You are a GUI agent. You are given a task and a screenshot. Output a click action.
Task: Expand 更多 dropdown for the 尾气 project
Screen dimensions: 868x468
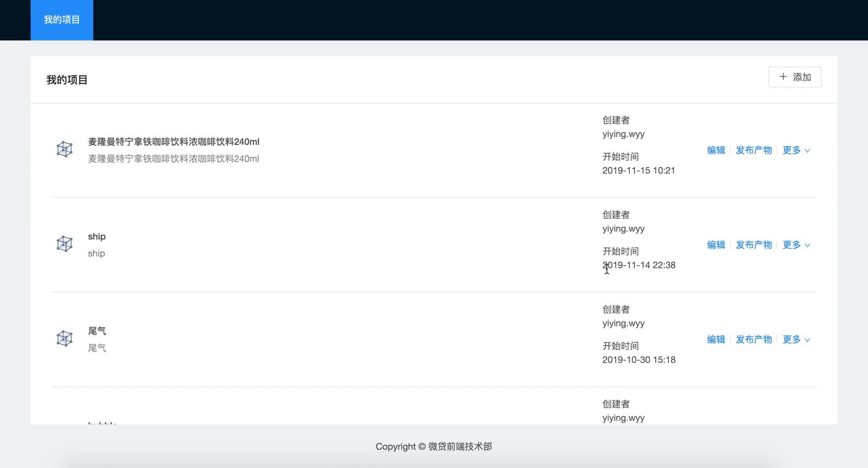tap(796, 339)
